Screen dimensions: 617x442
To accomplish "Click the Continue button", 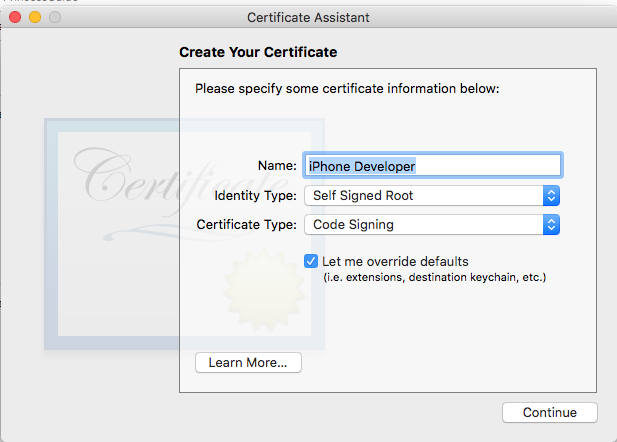I will 550,412.
